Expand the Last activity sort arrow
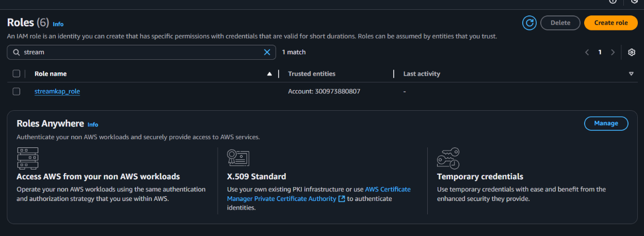The image size is (644, 236). click(x=631, y=74)
